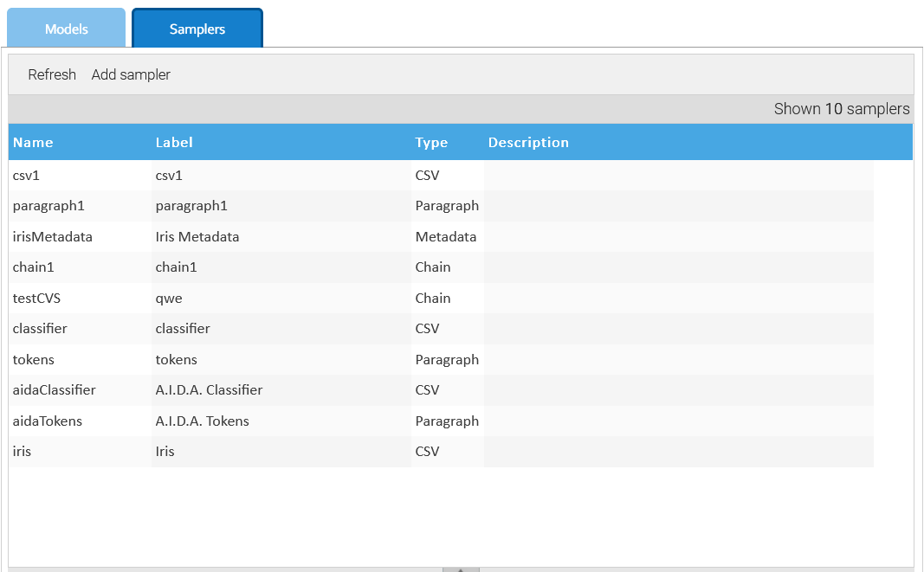Screen dimensions: 924x572
Task: Click the Shown 10 samplers status text
Action: (842, 109)
